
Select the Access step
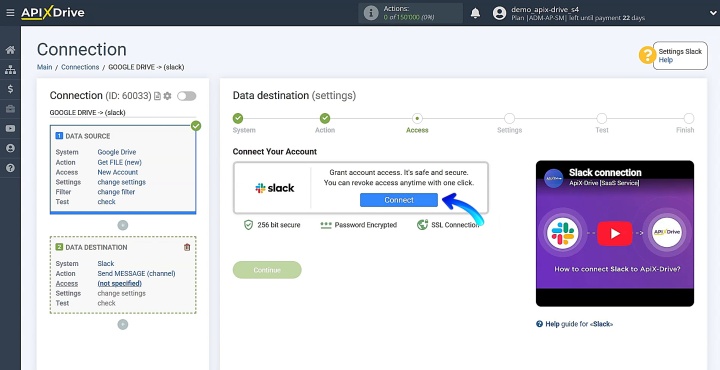tap(417, 118)
